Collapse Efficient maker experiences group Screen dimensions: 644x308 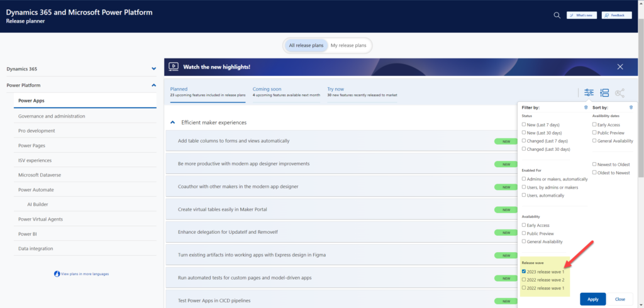pyautogui.click(x=172, y=123)
